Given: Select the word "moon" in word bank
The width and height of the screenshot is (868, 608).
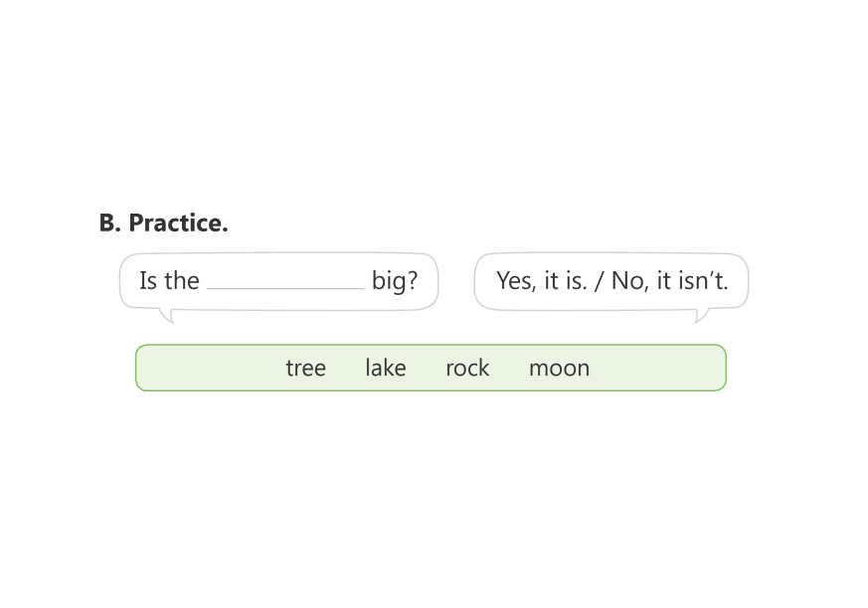Looking at the screenshot, I should [559, 369].
